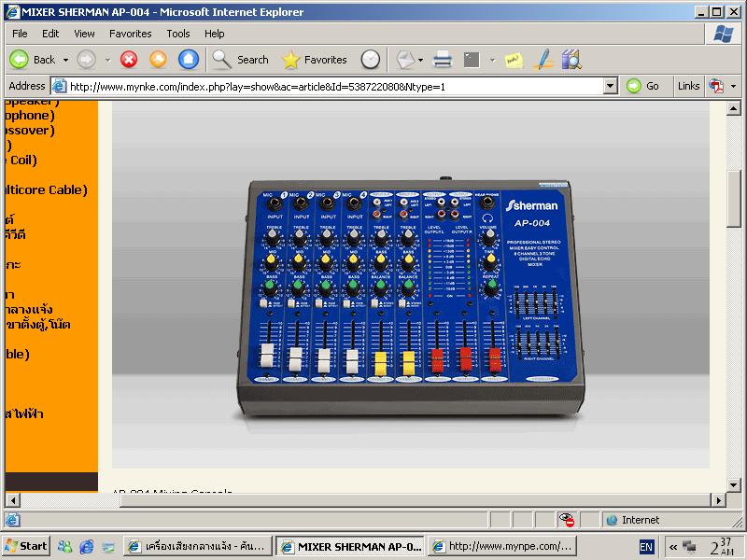The height and width of the screenshot is (560, 747).
Task: Open the Tools menu
Action: 178,34
